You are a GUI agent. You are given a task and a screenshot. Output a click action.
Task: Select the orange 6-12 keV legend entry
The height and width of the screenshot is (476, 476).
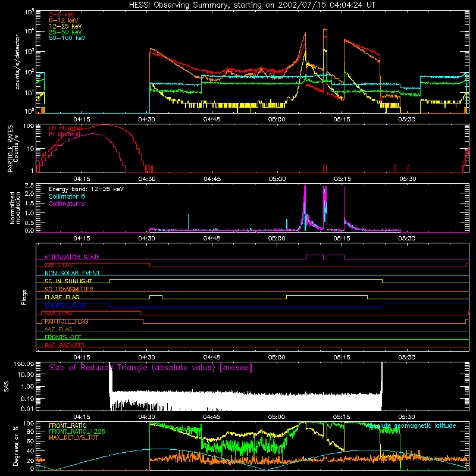pos(64,20)
